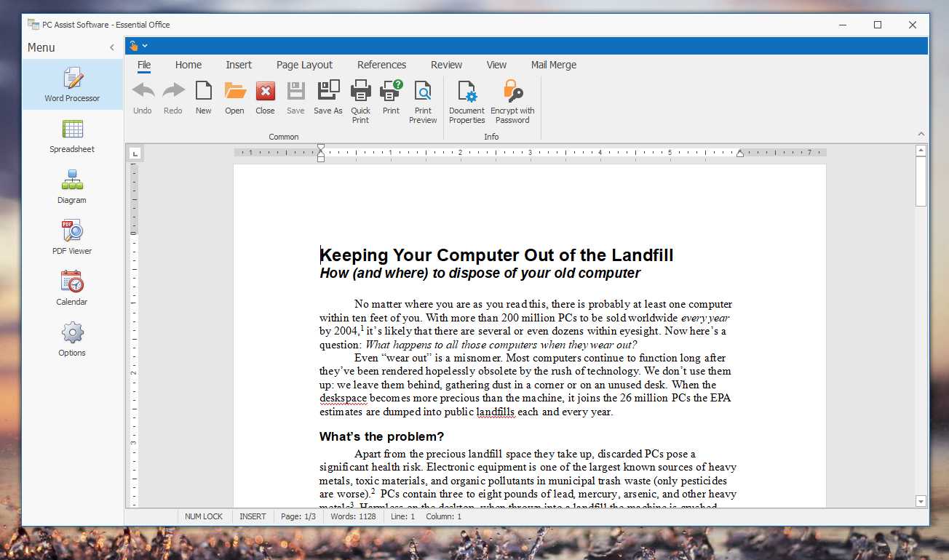This screenshot has height=560, width=949.
Task: Click the Page: 1/3 status indicator
Action: click(298, 516)
